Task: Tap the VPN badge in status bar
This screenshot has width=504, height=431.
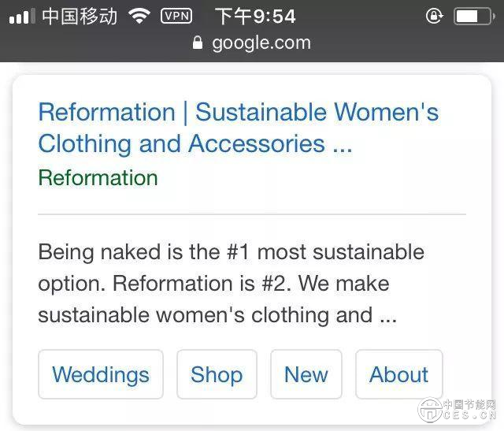Action: tap(176, 16)
